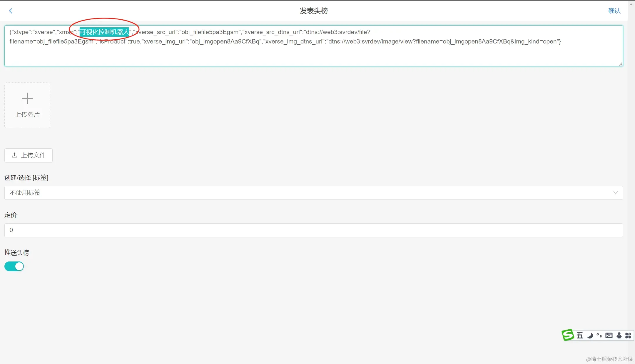Switch Wubi input mode (五) icon
Viewport: 635px width, 364px height.
(x=580, y=336)
